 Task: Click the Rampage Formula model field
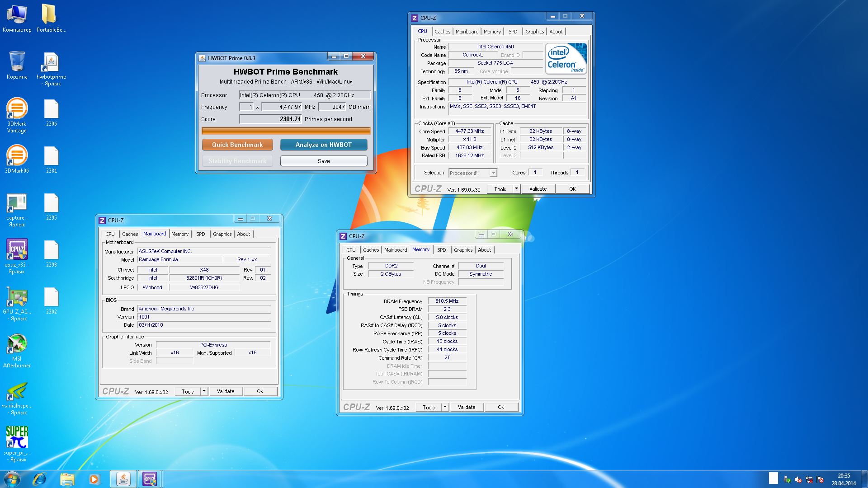pyautogui.click(x=180, y=259)
